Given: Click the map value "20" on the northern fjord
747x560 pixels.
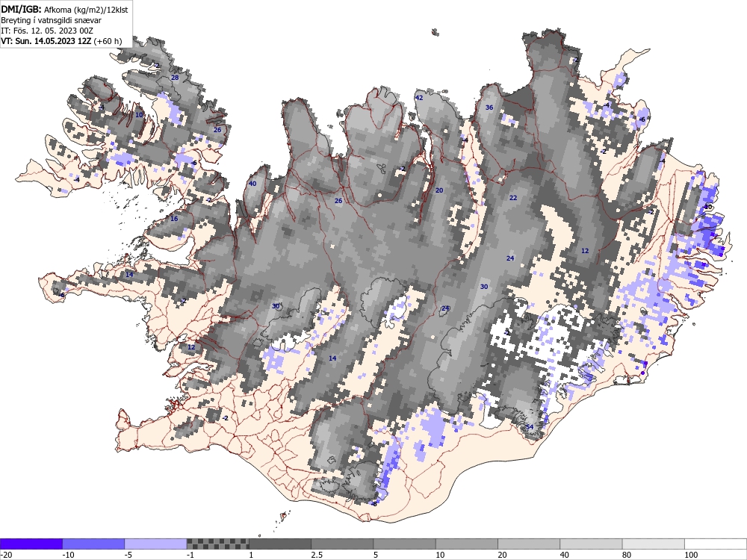Looking at the screenshot, I should [x=439, y=190].
